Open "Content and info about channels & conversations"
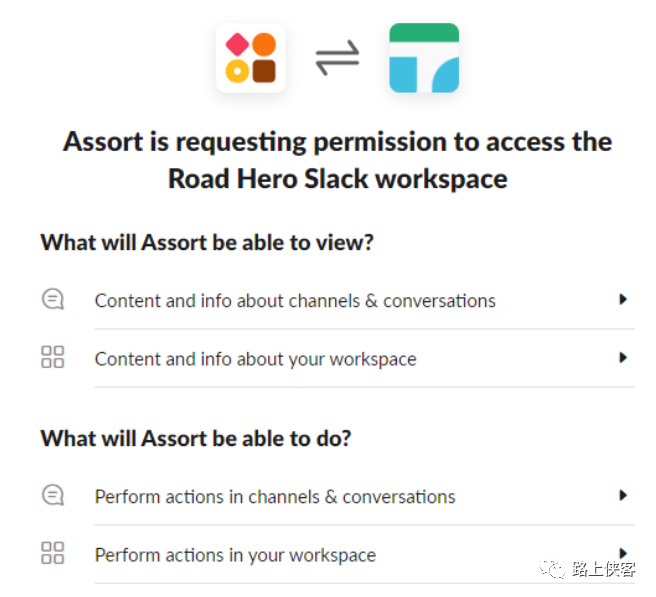Screen dimensions: 656x597 (x=295, y=300)
